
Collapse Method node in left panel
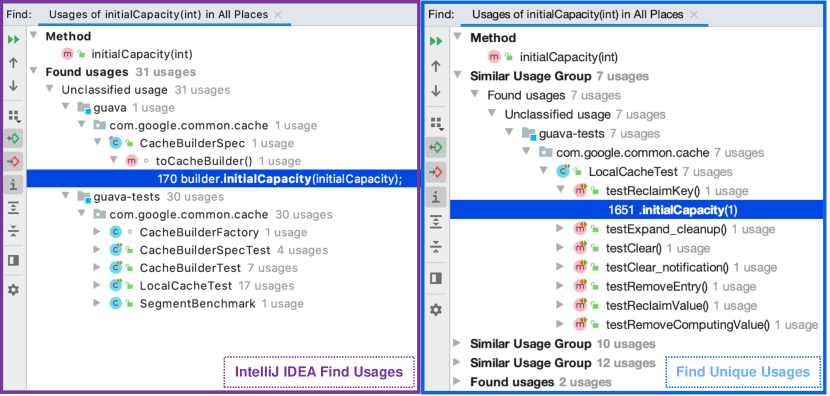click(x=34, y=36)
